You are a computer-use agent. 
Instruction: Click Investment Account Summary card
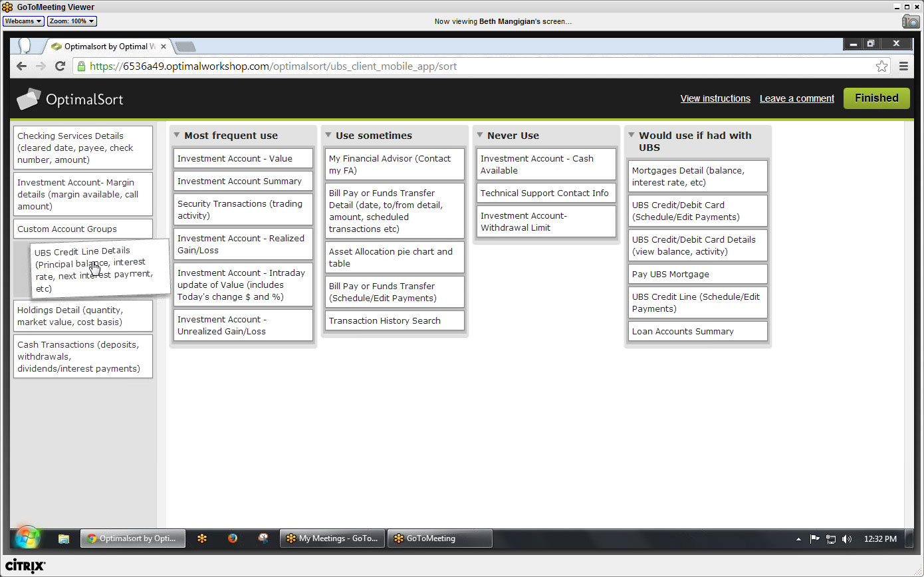tap(243, 181)
